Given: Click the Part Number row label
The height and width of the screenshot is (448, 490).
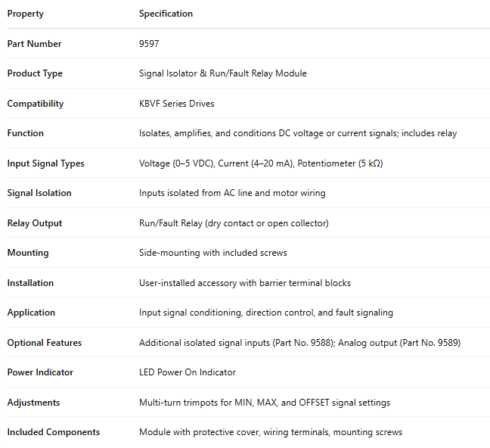Looking at the screenshot, I should pos(34,44).
